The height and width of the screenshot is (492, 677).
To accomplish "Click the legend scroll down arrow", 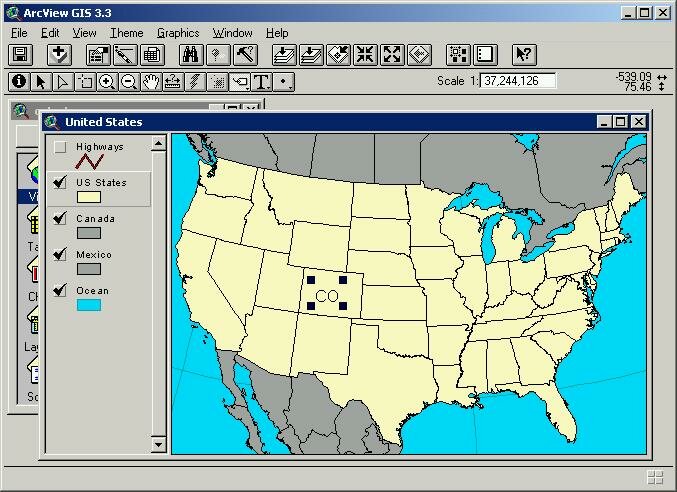I will coord(158,444).
